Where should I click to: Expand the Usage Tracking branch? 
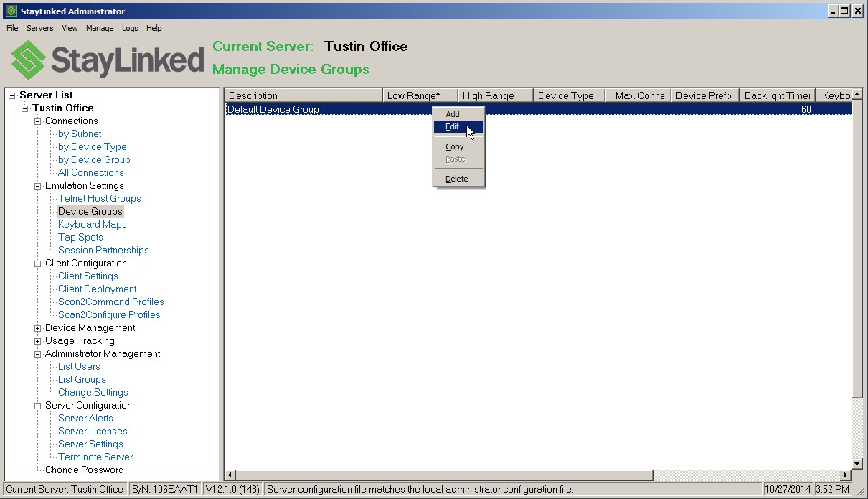pos(37,340)
